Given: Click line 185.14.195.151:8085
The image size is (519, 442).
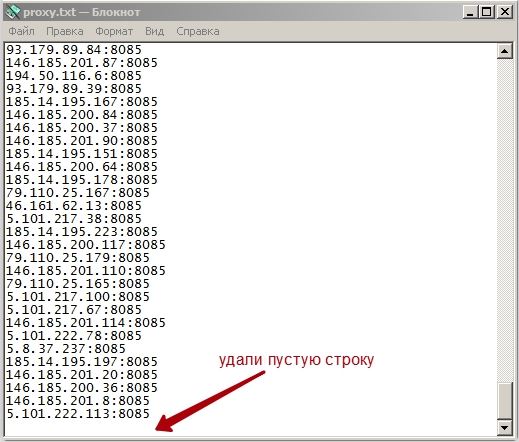Looking at the screenshot, I should click(82, 154).
